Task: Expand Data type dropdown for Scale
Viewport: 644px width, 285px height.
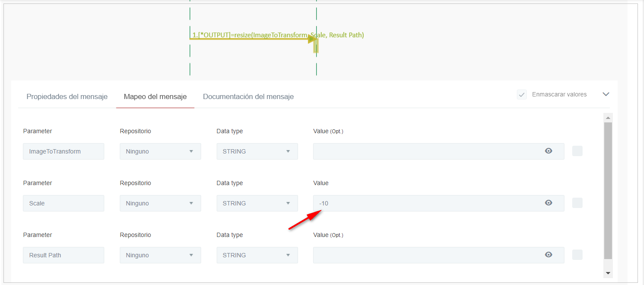Action: [257, 203]
